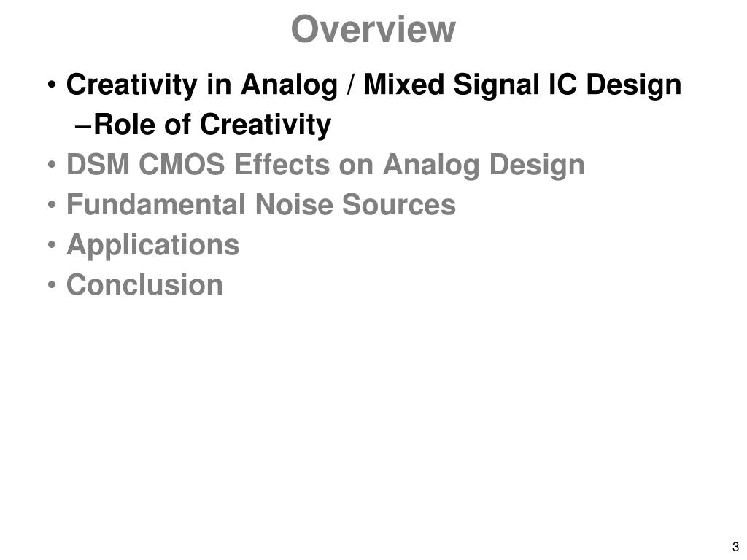Select the Applications bullet item

coord(153,245)
